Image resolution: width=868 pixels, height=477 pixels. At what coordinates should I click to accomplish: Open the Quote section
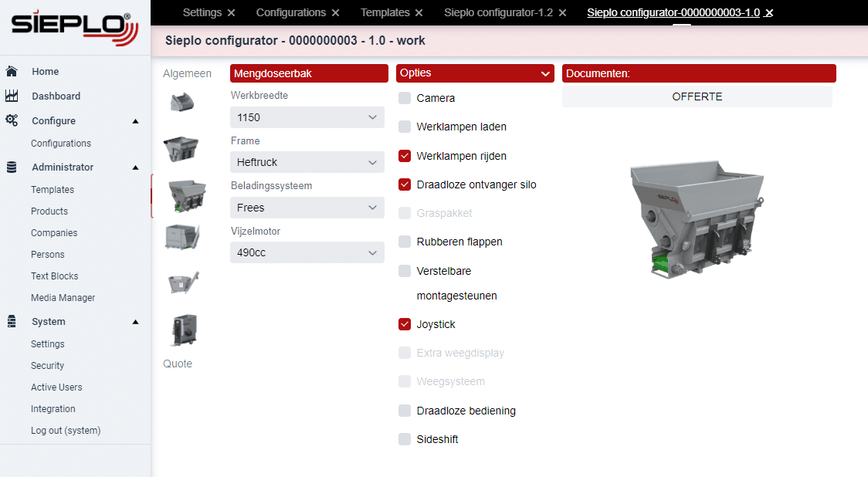click(178, 364)
